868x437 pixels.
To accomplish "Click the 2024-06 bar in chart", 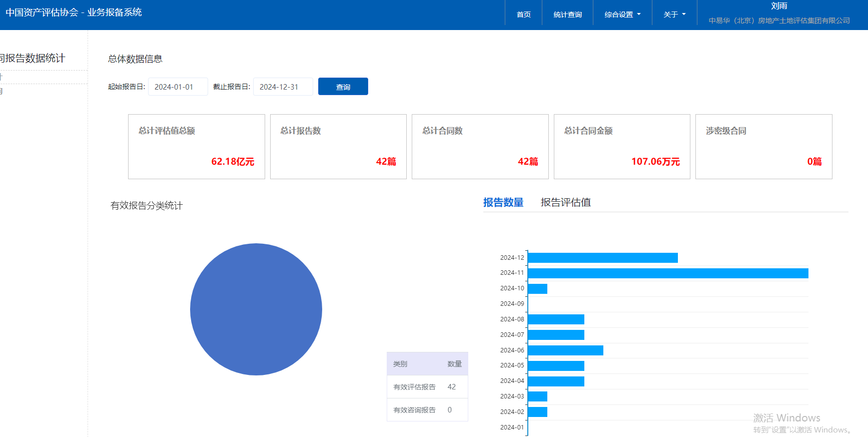I will point(565,350).
